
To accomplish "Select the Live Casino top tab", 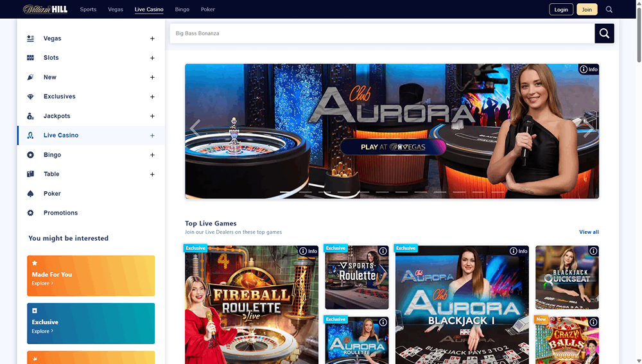I will click(149, 10).
